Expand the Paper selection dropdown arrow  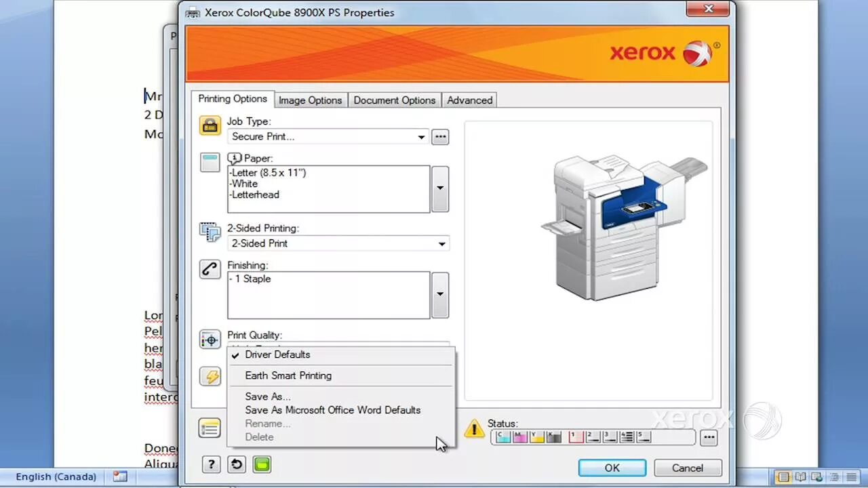(x=440, y=188)
